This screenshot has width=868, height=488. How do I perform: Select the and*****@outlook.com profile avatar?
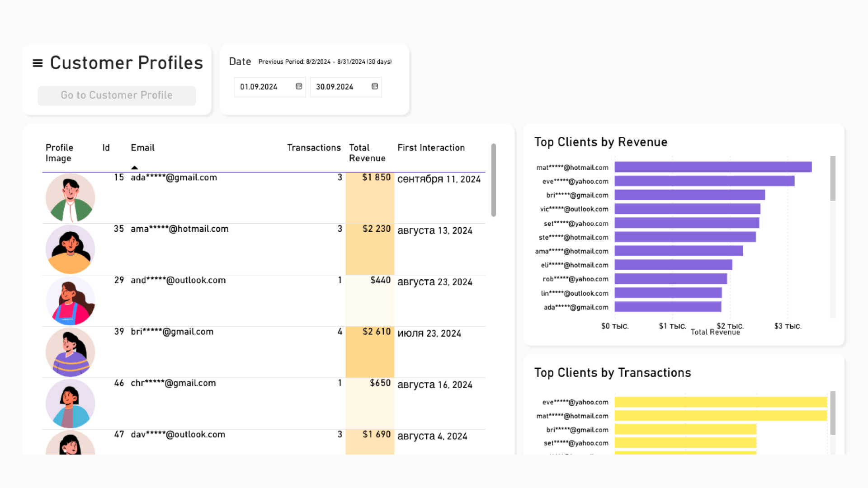click(x=70, y=301)
